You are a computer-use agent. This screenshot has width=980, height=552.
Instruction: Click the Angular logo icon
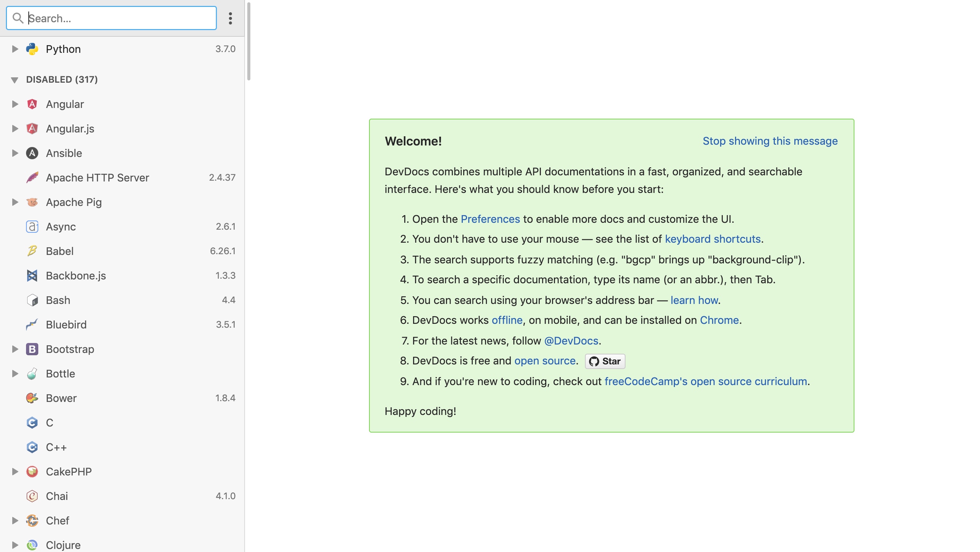pyautogui.click(x=32, y=104)
